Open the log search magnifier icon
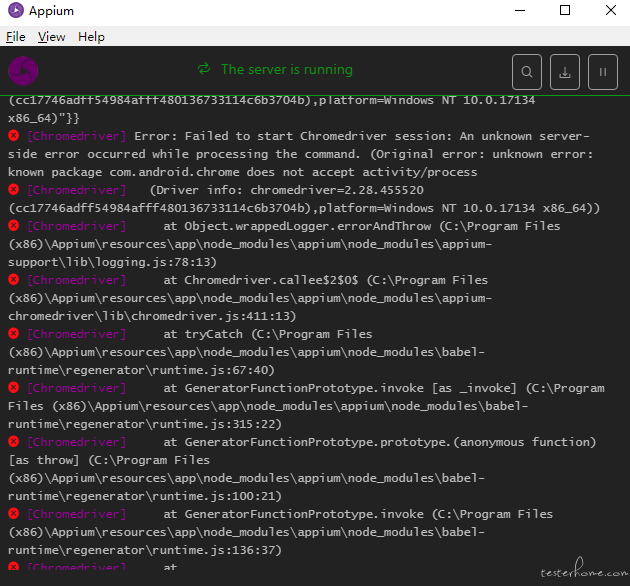Image resolution: width=630 pixels, height=586 pixels. coord(527,72)
